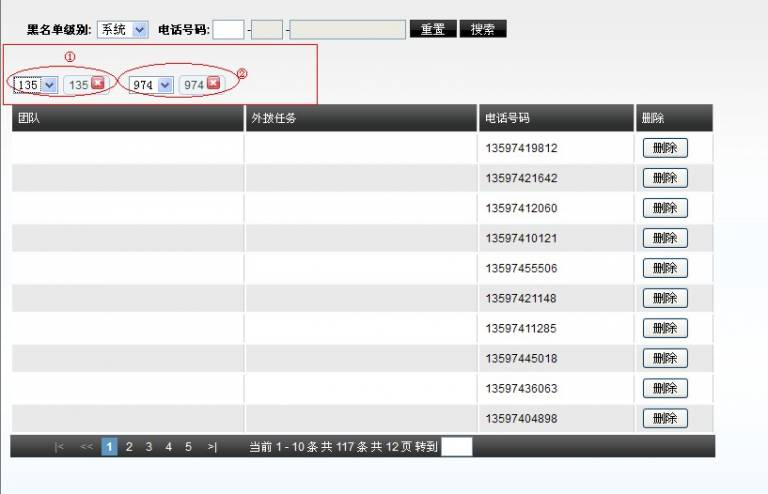The width and height of the screenshot is (768, 494).
Task: Delete the entry for 13597455506
Action: point(665,268)
